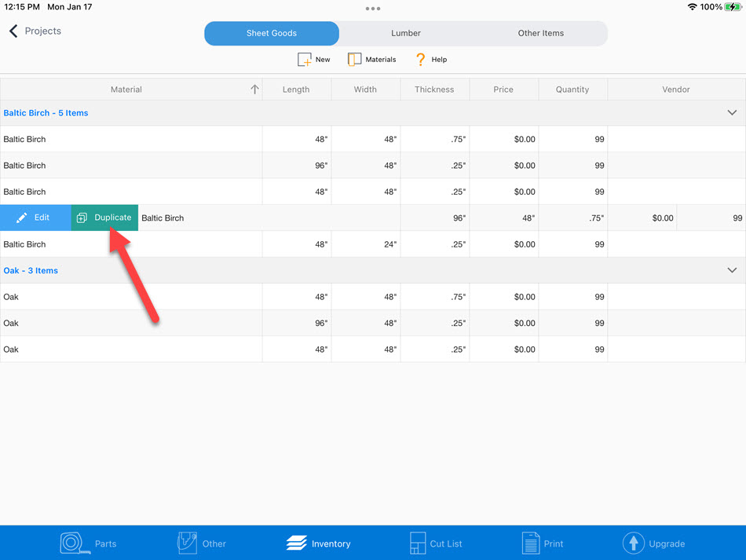
Task: Go back to Projects
Action: [x=35, y=31]
